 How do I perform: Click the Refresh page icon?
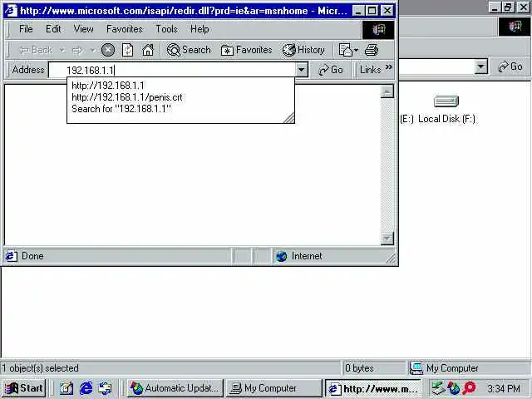(x=127, y=50)
